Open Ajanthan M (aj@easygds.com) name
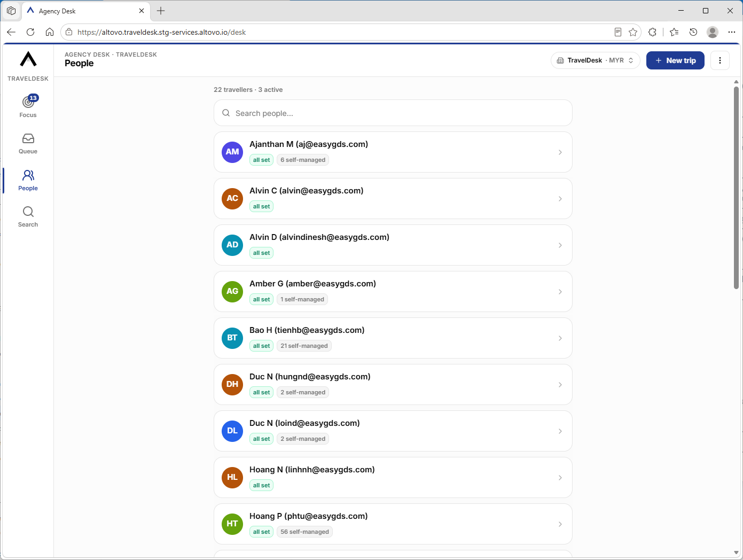743x560 pixels. [309, 144]
